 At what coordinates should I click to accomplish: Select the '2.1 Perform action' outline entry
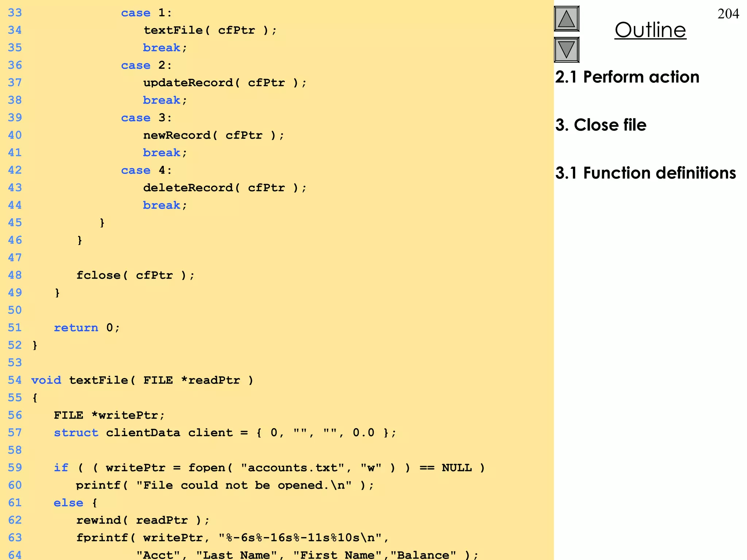tap(627, 77)
